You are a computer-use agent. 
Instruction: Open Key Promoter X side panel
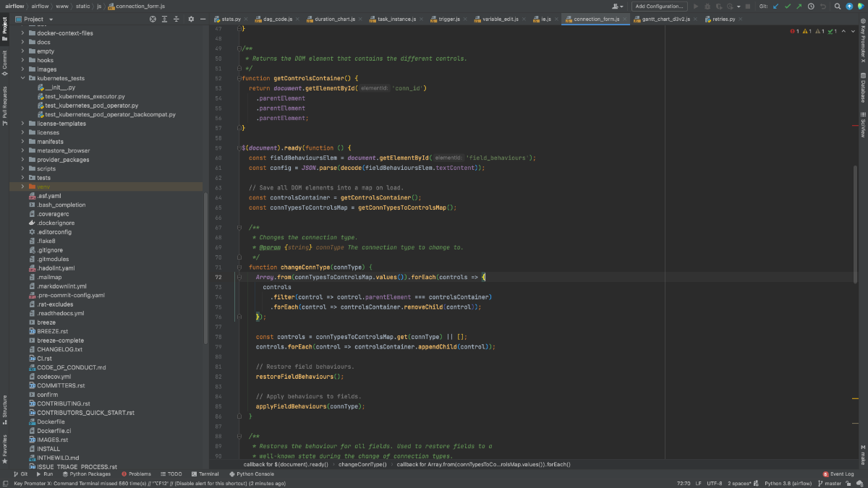[863, 41]
